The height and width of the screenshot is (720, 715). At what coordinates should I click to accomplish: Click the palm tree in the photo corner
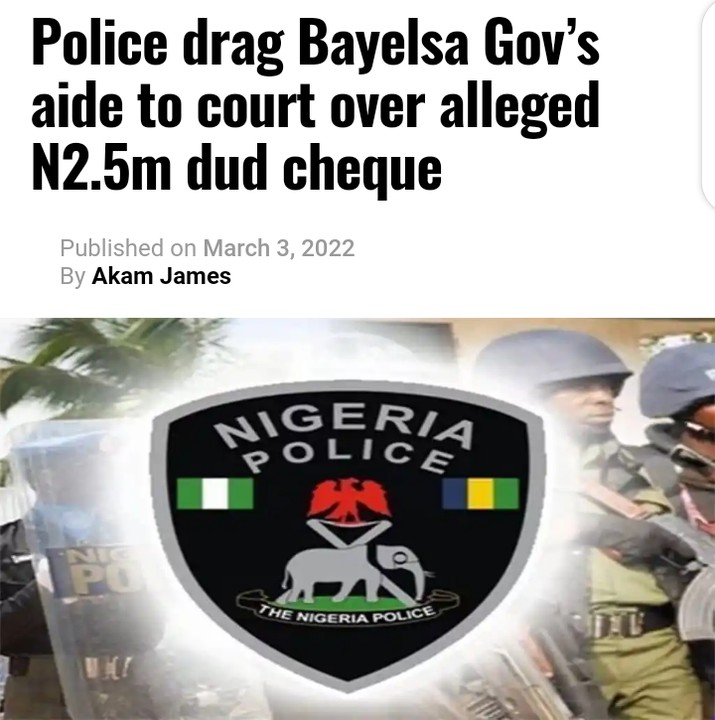click(x=92, y=363)
